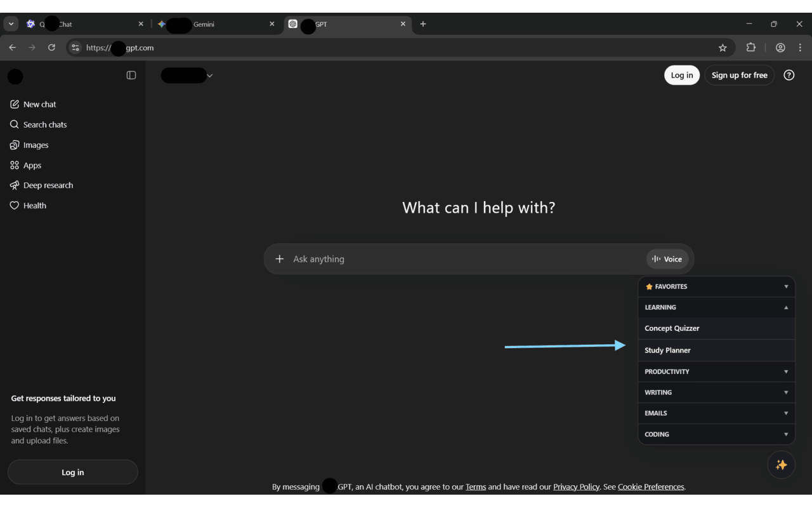The width and height of the screenshot is (812, 508).
Task: Open Cookie Preferences link
Action: pos(651,487)
